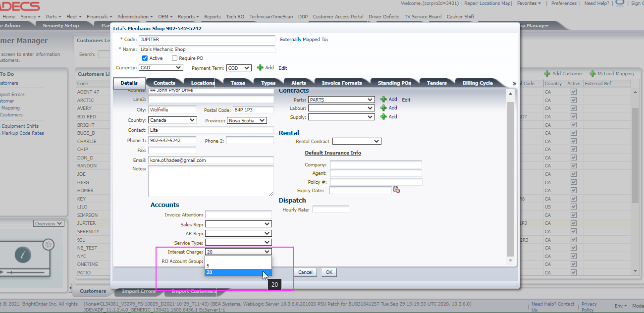644x313 pixels.
Task: Open the Favorites dropdown
Action: [x=529, y=3]
